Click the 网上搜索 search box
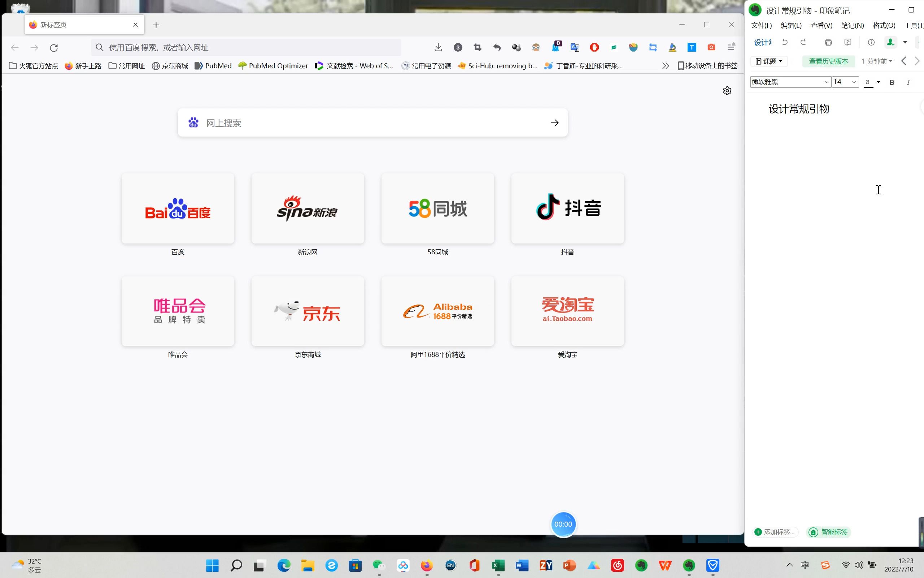The height and width of the screenshot is (578, 924). click(x=372, y=123)
